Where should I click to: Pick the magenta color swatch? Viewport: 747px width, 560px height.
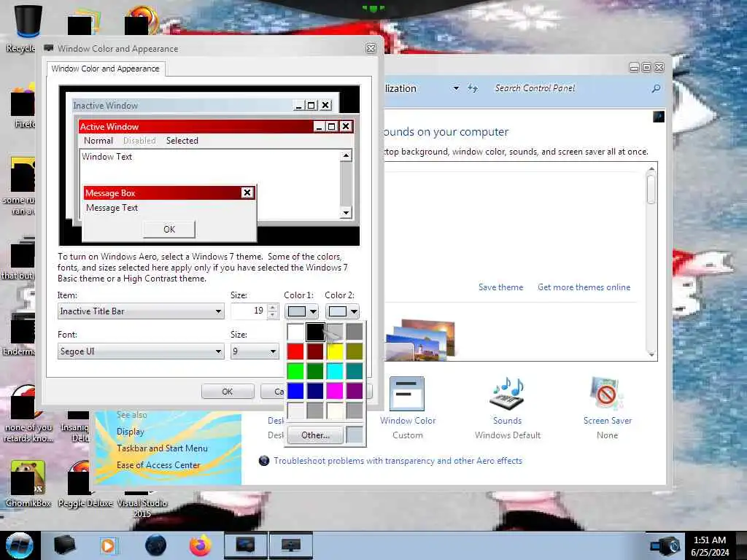click(334, 391)
